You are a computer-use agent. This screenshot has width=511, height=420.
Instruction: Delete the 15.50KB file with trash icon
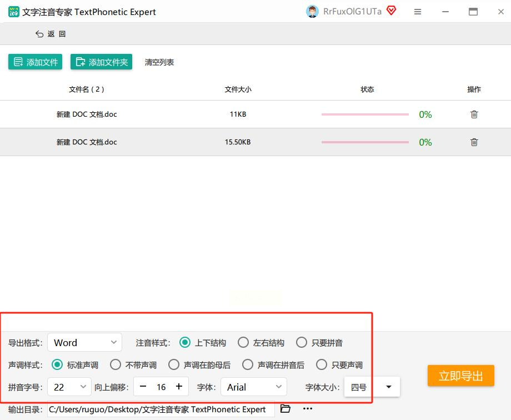tap(474, 142)
